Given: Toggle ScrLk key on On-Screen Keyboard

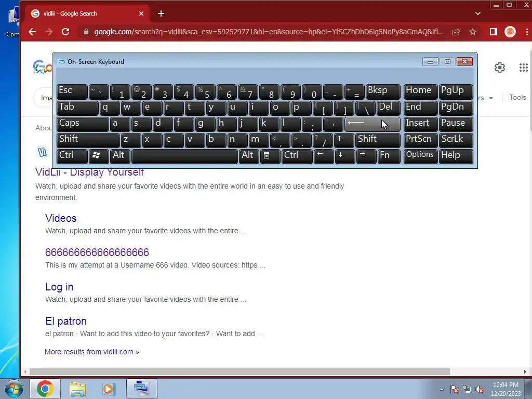Looking at the screenshot, I should [456, 140].
